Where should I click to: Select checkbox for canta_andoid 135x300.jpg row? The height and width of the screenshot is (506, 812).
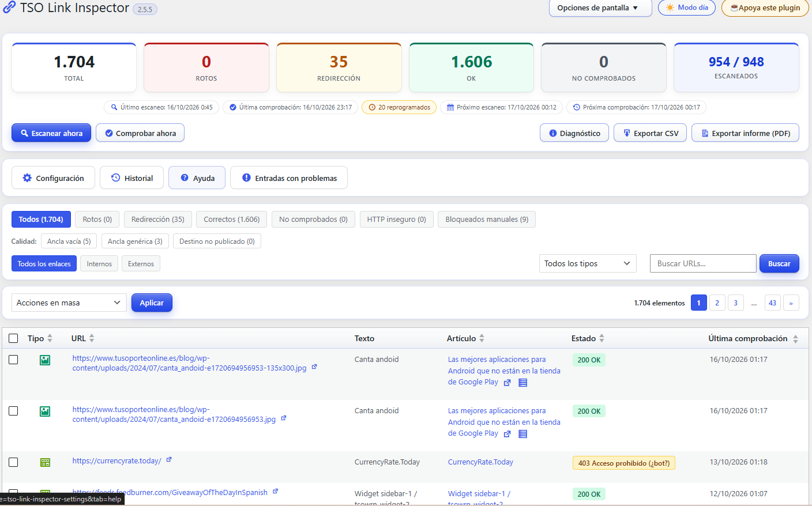click(13, 360)
